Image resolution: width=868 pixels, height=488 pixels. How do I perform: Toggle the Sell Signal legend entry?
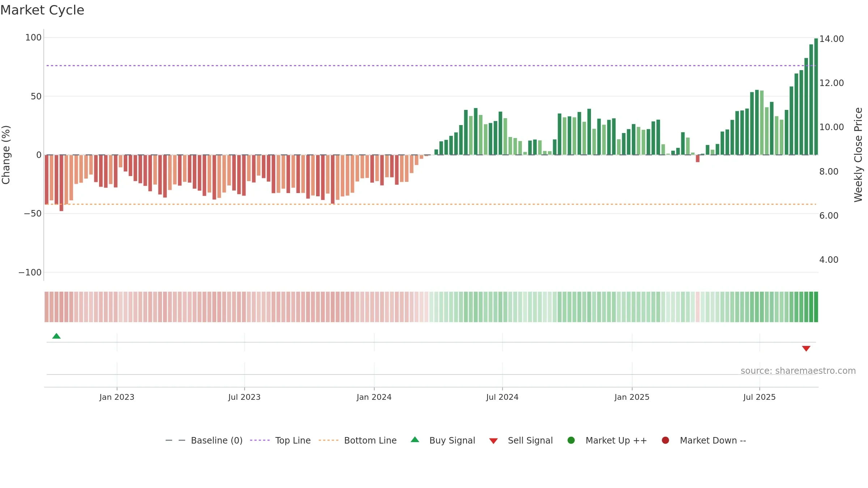(521, 440)
